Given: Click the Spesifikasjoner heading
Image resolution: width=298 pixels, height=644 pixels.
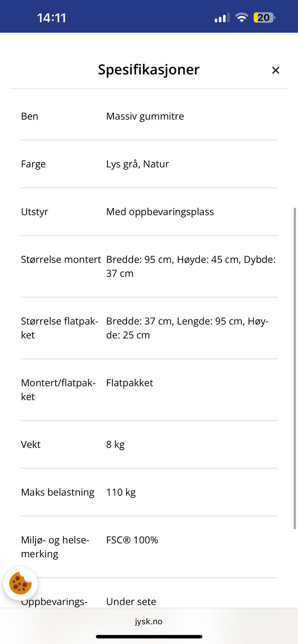Looking at the screenshot, I should (x=149, y=69).
